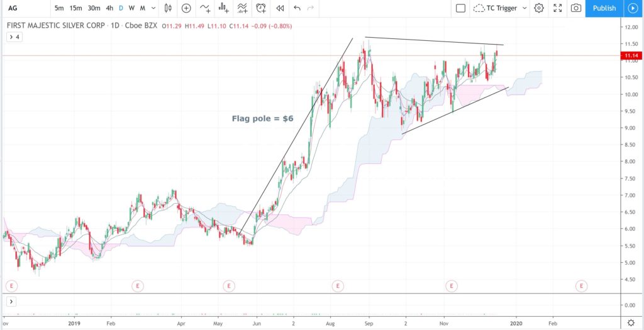Expand the TC Trigger layout dropdown arrow
This screenshot has width=644, height=330.
point(525,8)
